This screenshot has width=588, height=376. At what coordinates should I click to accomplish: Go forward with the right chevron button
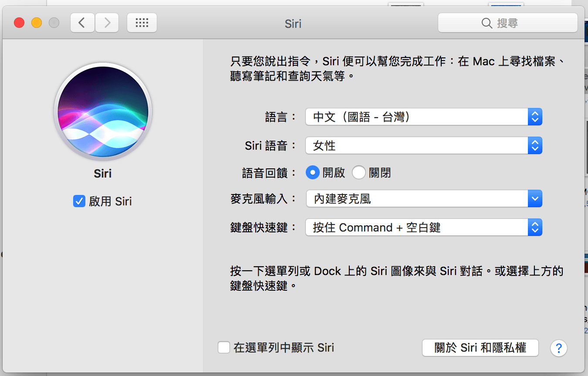[x=107, y=23]
